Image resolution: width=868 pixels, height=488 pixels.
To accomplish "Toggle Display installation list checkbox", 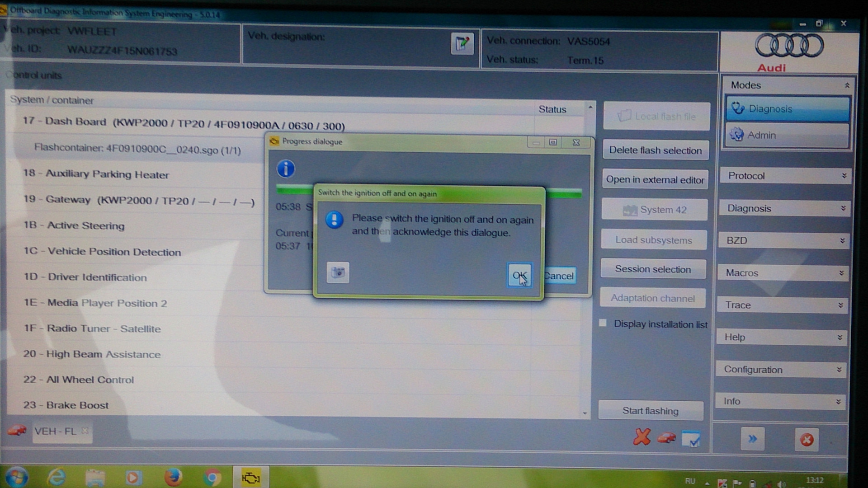I will (603, 323).
